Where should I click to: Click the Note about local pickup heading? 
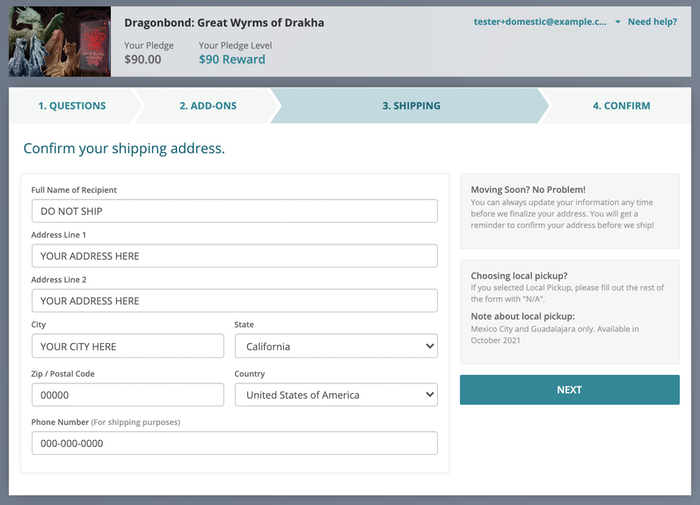(523, 316)
